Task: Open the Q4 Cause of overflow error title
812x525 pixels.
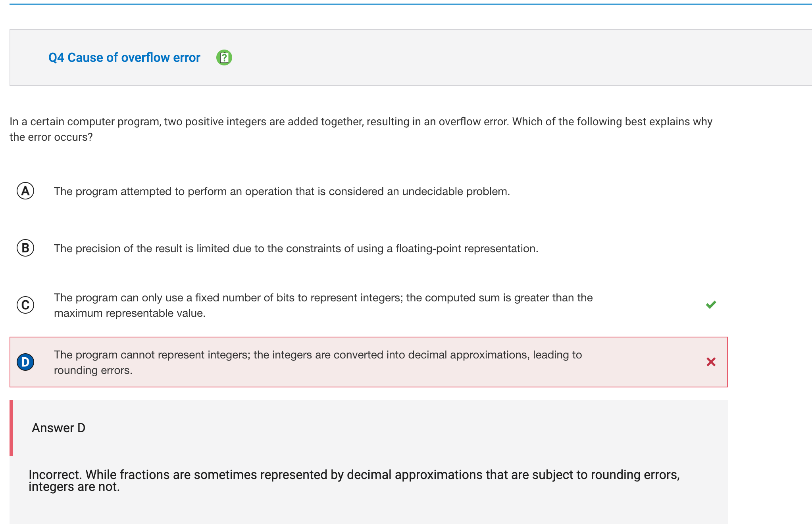Action: [124, 57]
